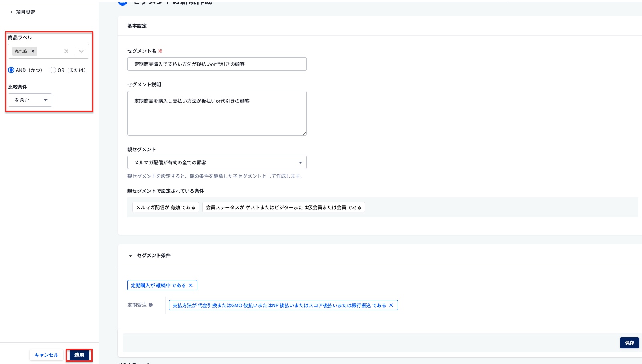This screenshot has height=364, width=642.
Task: Click the back arrow beside 項目設定
Action: click(11, 12)
